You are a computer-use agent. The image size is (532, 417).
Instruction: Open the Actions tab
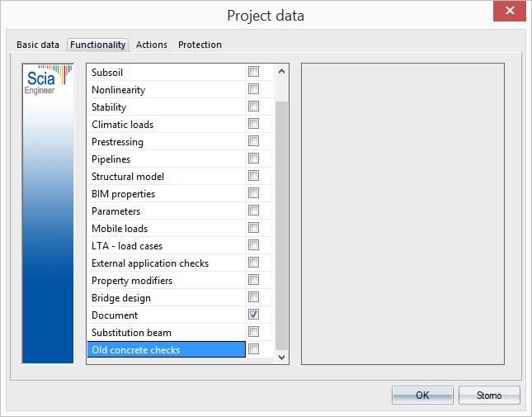pyautogui.click(x=152, y=45)
